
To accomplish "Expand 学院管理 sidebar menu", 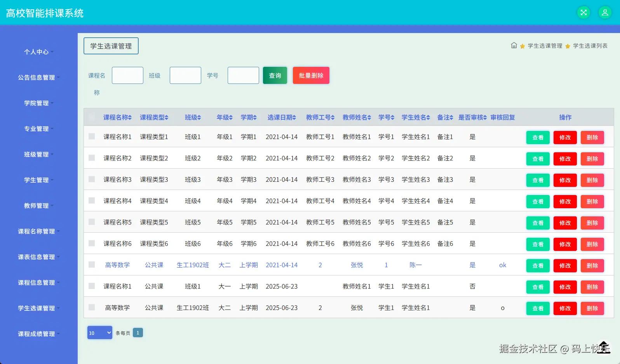I will click(x=38, y=103).
